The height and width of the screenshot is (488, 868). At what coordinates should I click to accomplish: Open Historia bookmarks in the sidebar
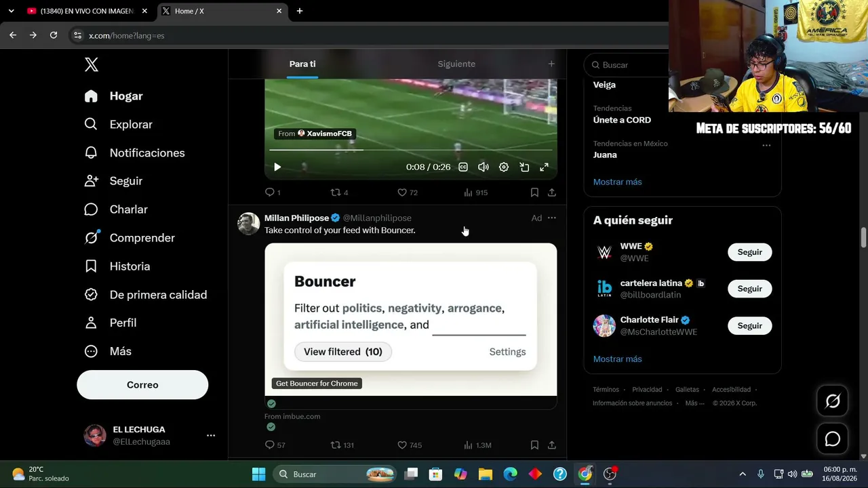click(x=117, y=266)
